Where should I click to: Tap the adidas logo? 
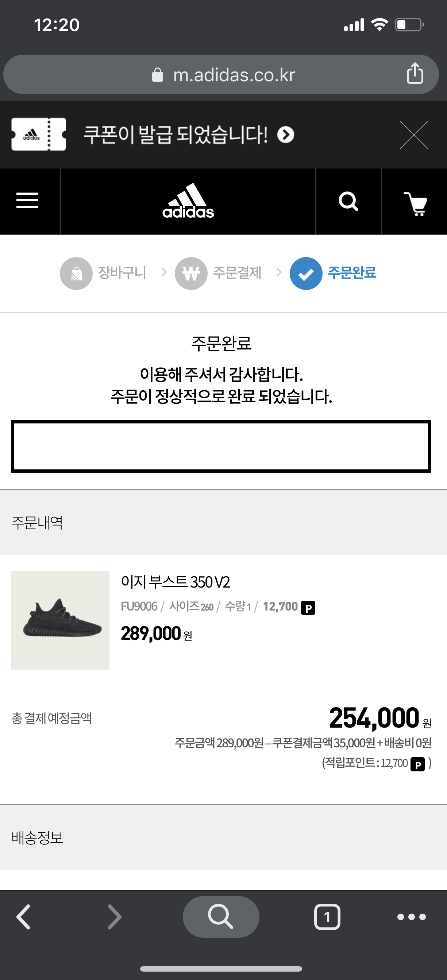coord(188,201)
